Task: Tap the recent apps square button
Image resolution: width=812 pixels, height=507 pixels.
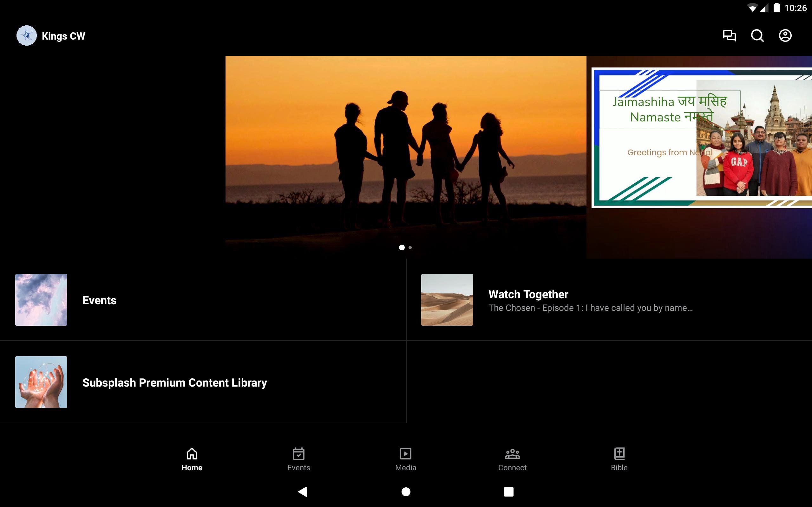Action: 508,491
